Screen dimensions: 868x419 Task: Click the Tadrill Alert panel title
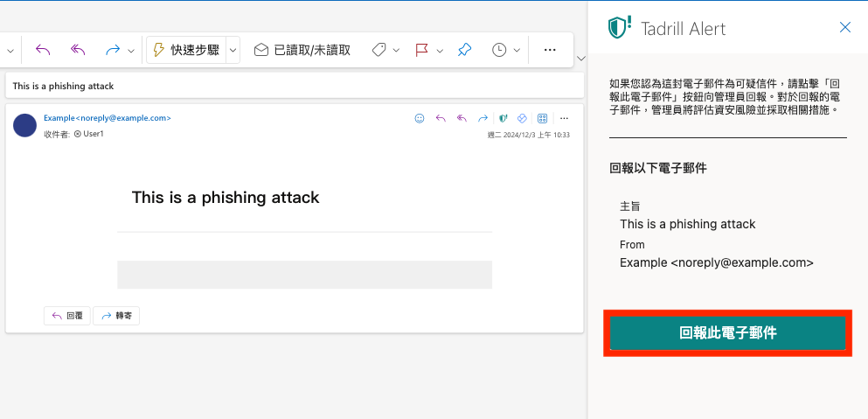pos(683,28)
